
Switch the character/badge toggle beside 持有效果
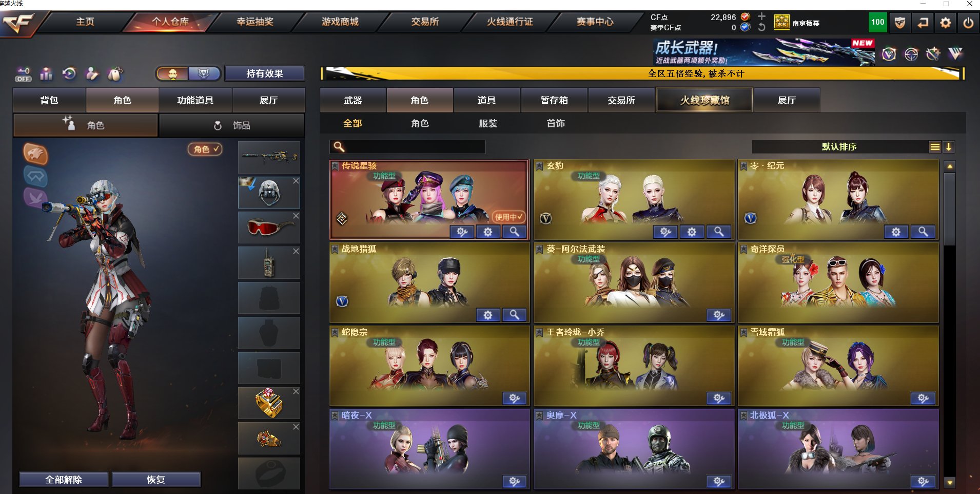click(188, 74)
